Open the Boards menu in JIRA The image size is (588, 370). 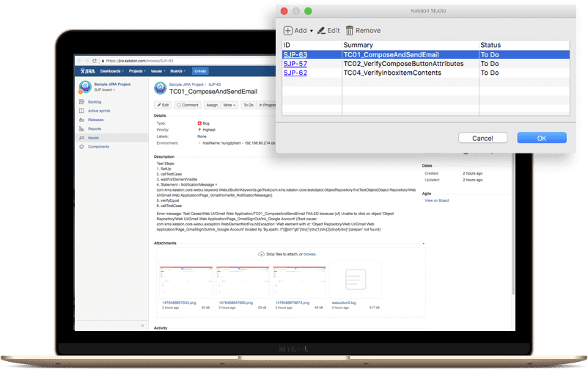177,71
